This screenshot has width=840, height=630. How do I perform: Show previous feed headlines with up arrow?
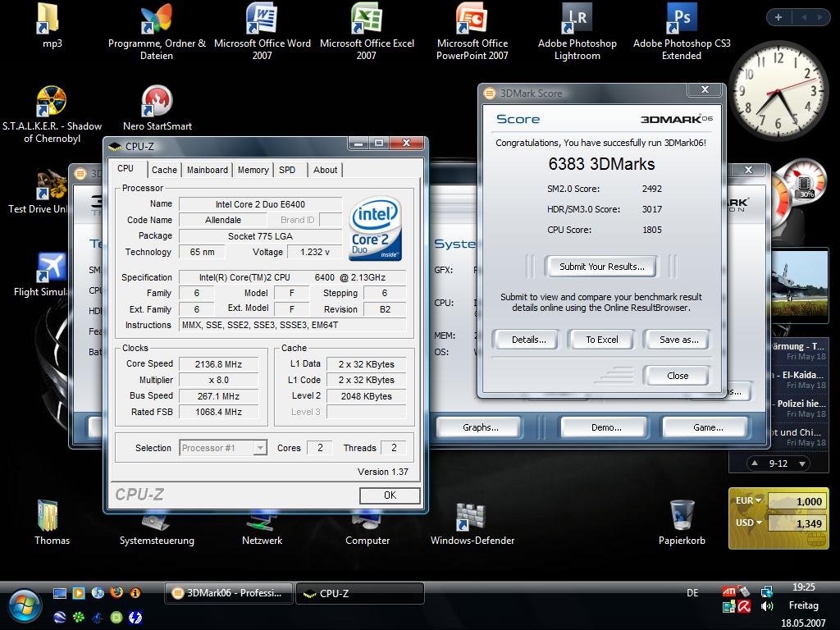point(755,463)
